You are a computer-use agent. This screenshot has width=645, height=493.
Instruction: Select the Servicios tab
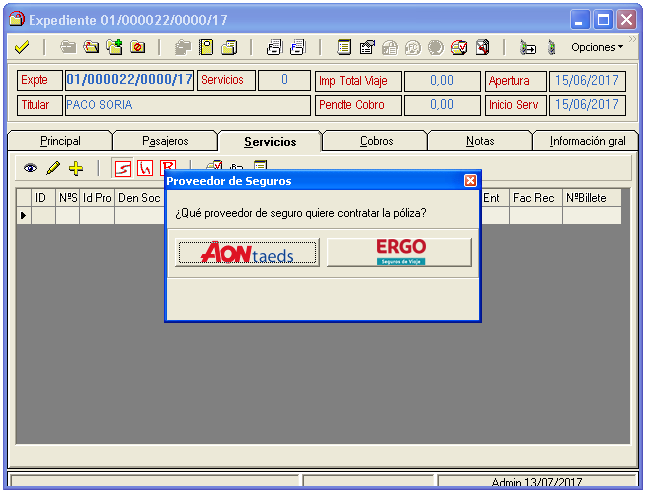click(270, 142)
